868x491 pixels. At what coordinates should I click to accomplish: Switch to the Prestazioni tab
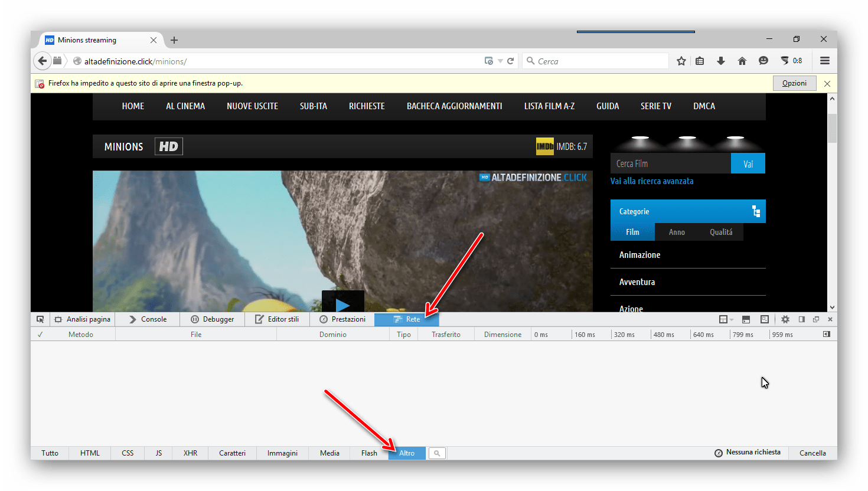[342, 319]
